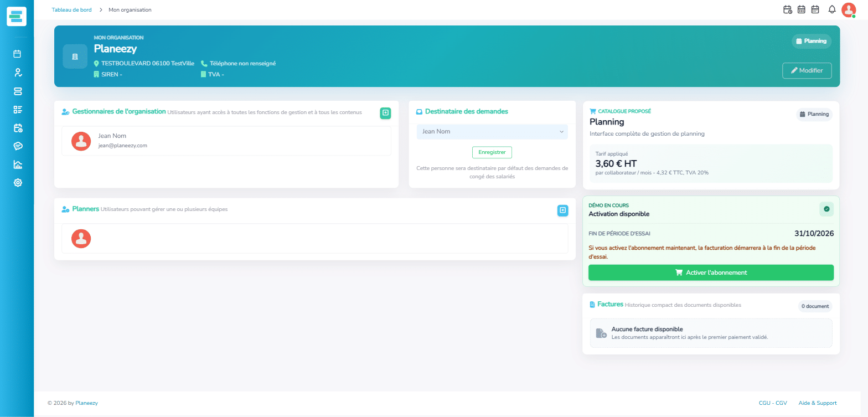This screenshot has width=868, height=417.
Task: Click the Planning badge in organisation banner
Action: [x=812, y=41]
